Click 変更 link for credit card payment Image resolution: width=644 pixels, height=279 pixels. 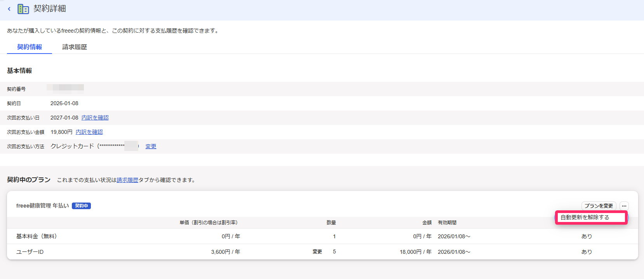coord(151,146)
